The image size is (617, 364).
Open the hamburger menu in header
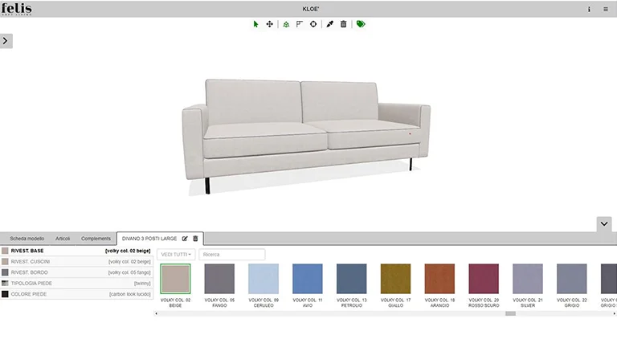(606, 9)
